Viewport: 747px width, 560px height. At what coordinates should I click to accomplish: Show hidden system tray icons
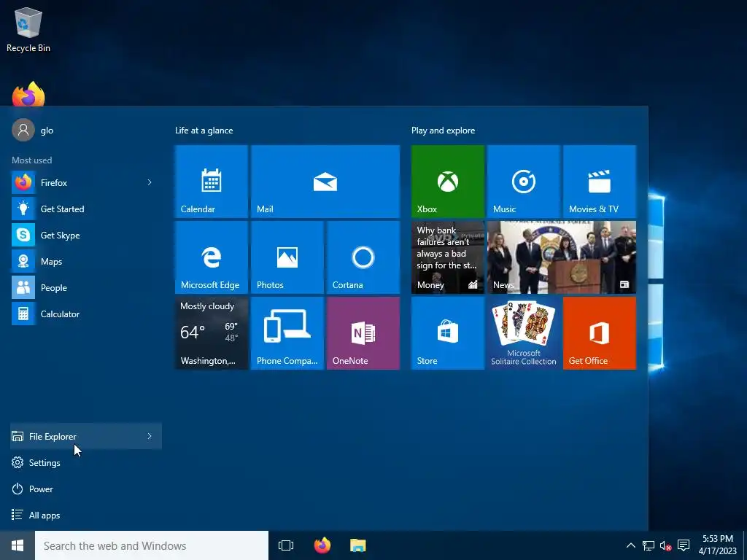click(x=630, y=545)
